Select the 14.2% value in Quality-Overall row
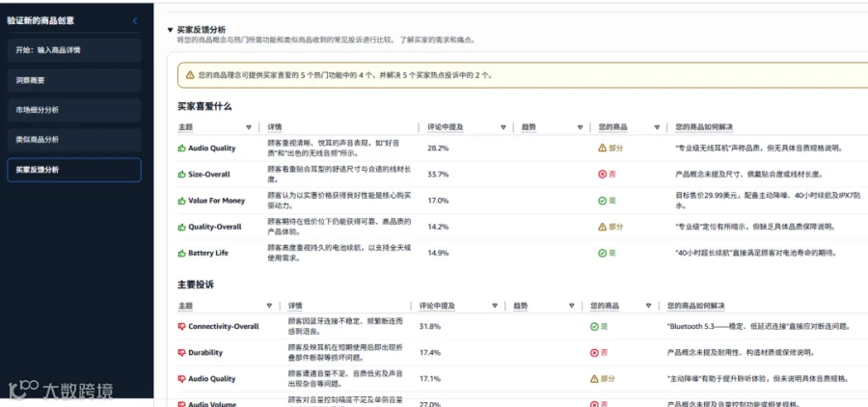 [x=438, y=227]
